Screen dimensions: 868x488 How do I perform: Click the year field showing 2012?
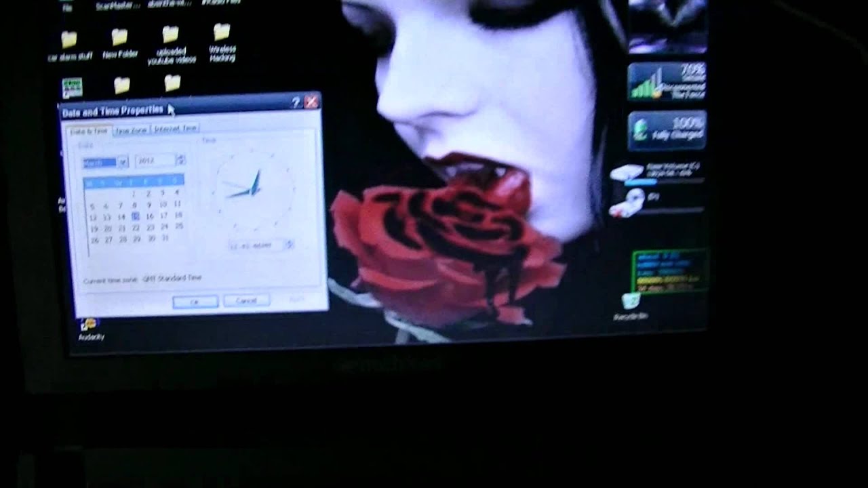tap(155, 161)
